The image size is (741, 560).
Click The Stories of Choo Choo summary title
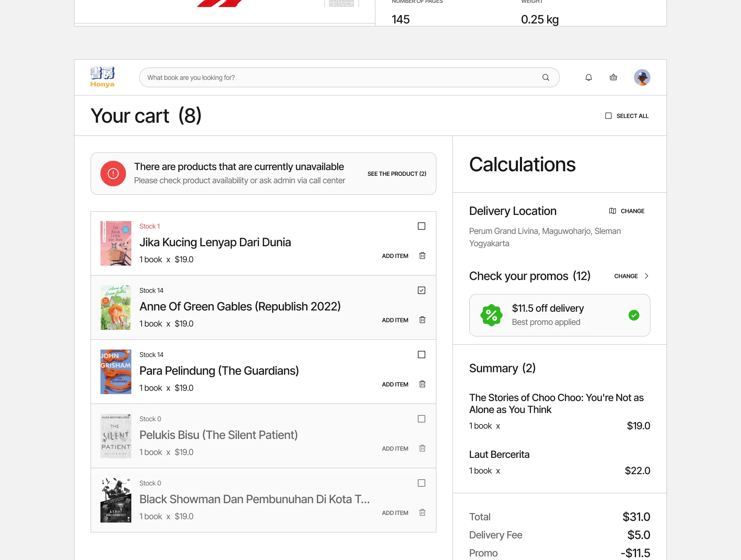(x=557, y=404)
